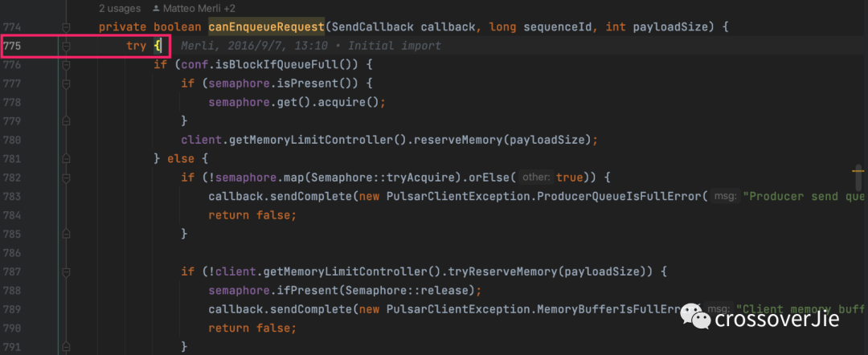Collapse the try block fold marker on line 775
This screenshot has width=868, height=355.
[67, 46]
